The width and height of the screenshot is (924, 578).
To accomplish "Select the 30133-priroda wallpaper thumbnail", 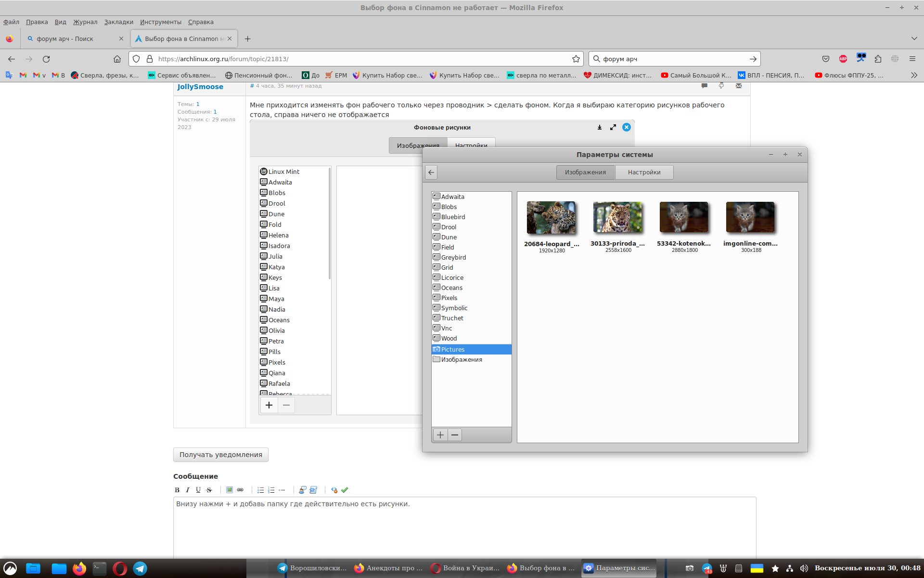I will tap(617, 218).
